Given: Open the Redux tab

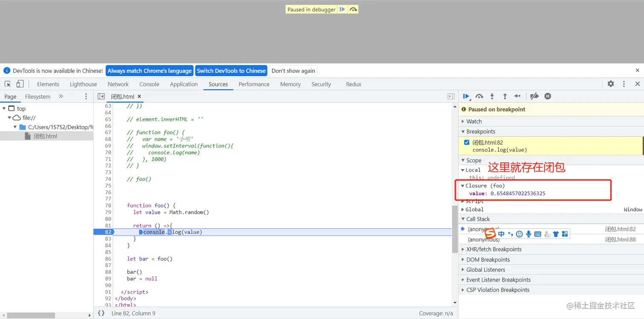Looking at the screenshot, I should point(354,84).
